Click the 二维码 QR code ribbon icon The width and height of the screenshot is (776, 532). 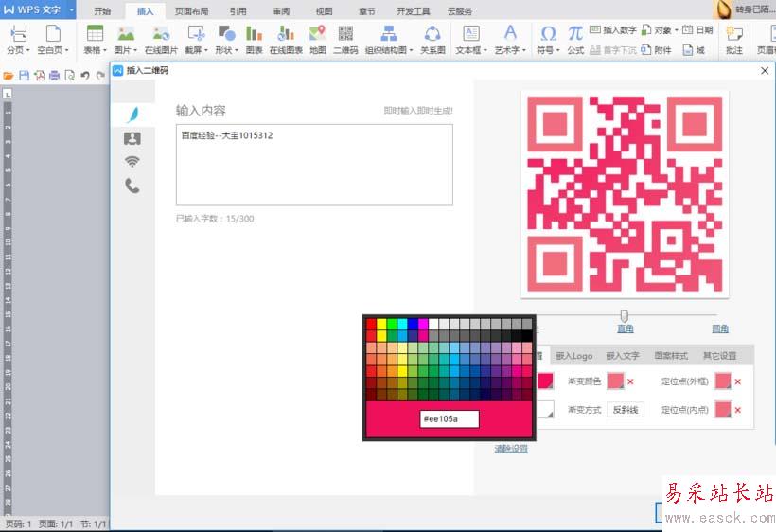point(345,40)
